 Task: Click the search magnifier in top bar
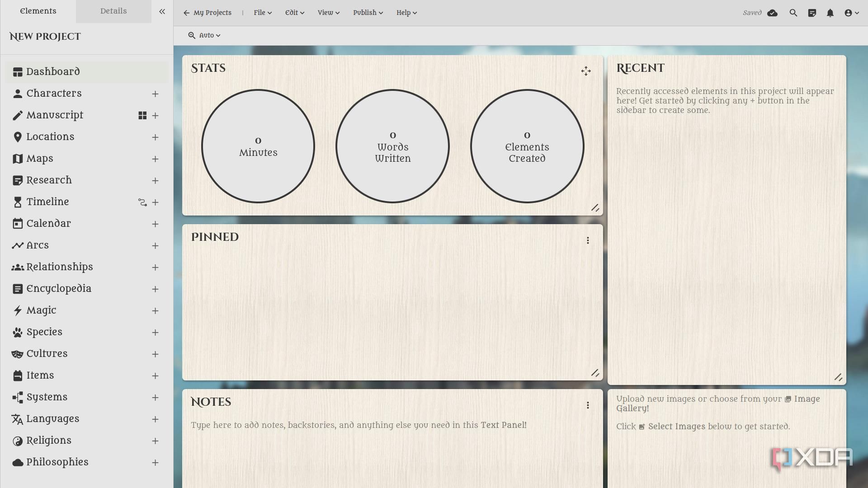tap(793, 13)
